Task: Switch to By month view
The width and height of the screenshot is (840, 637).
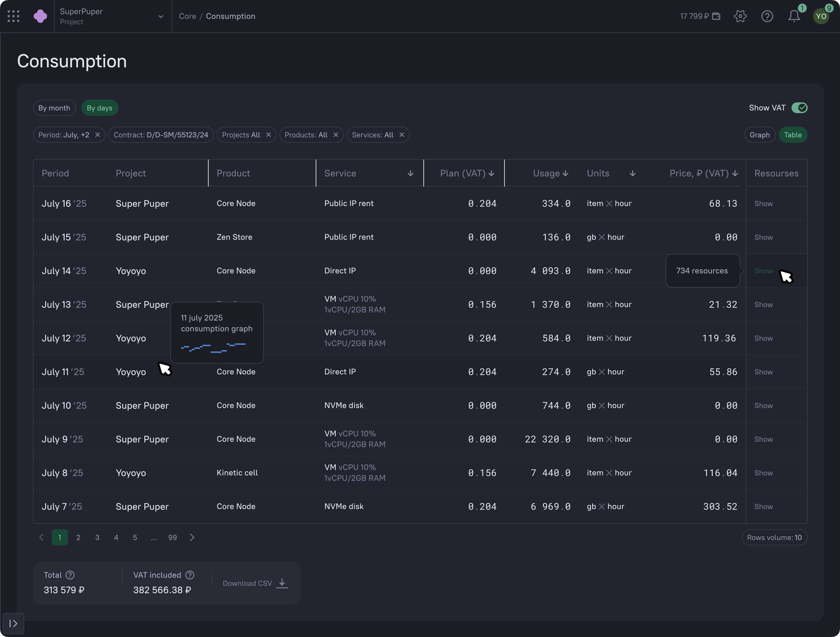Action: (x=54, y=108)
